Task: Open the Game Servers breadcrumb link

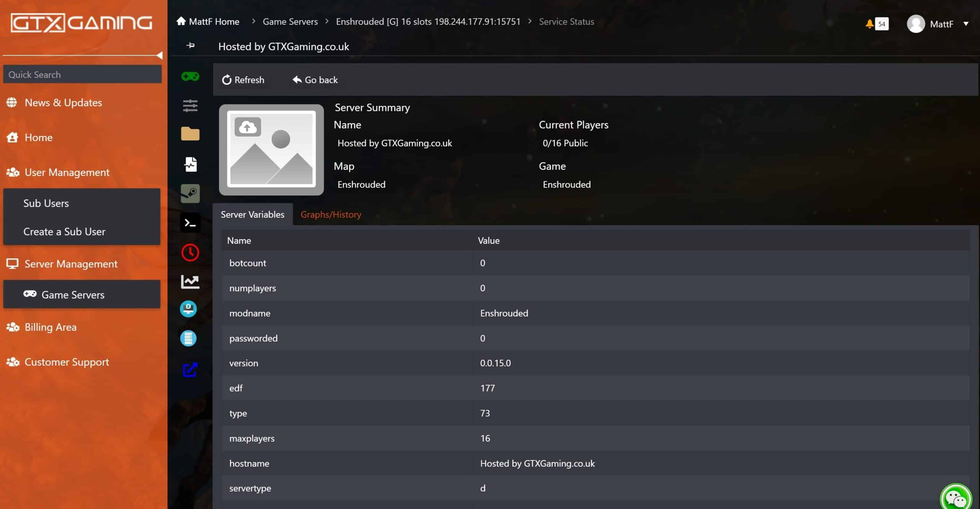Action: 290,21
